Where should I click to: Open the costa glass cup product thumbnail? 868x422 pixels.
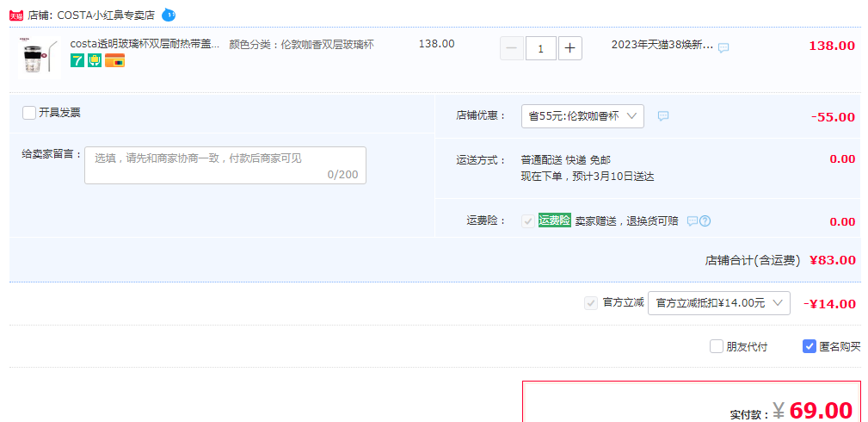pyautogui.click(x=39, y=57)
